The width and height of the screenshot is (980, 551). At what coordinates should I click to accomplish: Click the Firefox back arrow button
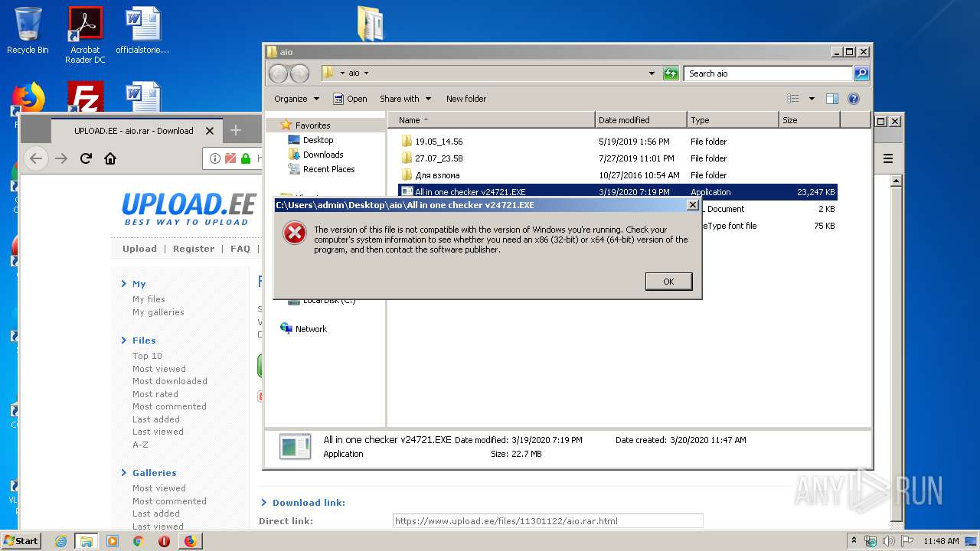point(35,158)
